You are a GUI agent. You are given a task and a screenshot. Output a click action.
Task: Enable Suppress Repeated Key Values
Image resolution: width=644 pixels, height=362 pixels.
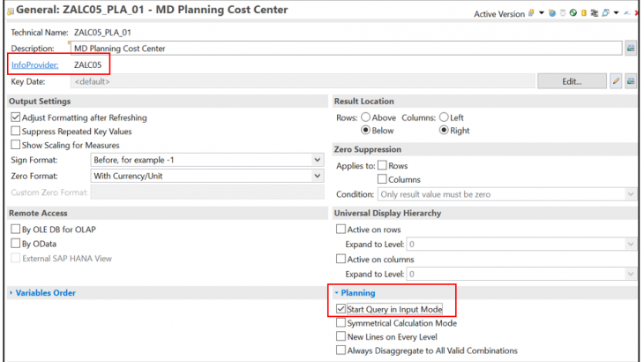[x=15, y=132]
